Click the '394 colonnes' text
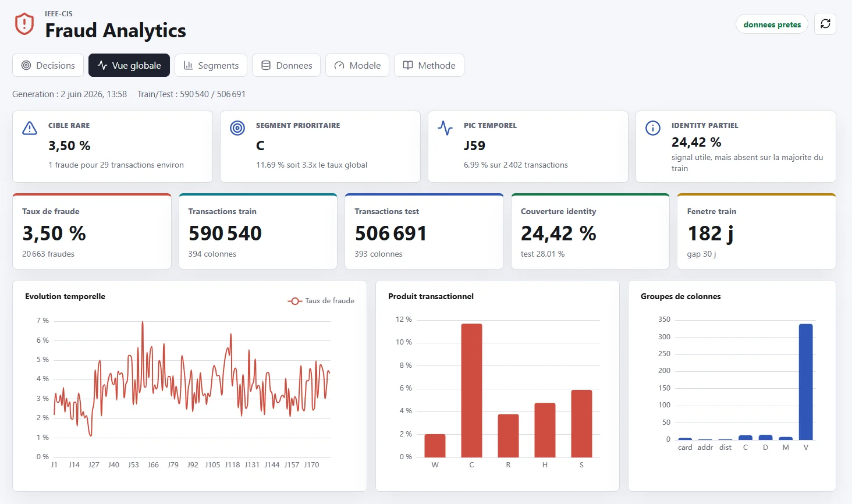The height and width of the screenshot is (504, 852). click(212, 254)
